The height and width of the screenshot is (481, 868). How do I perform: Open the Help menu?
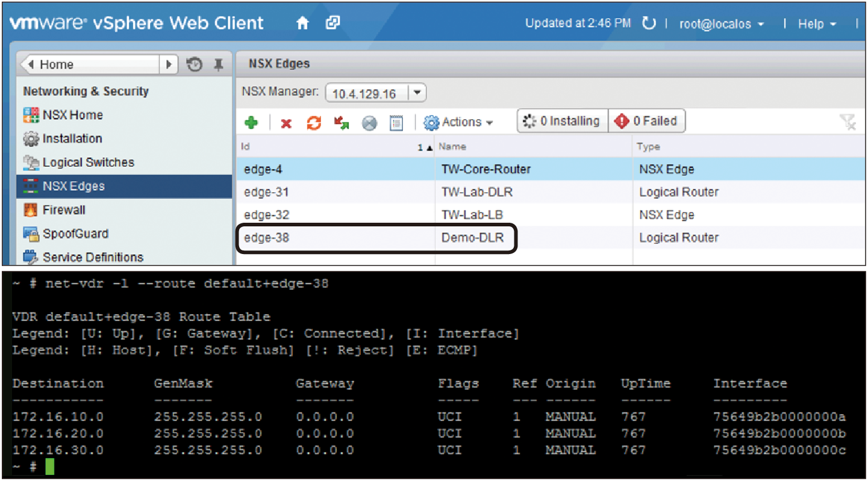(817, 24)
